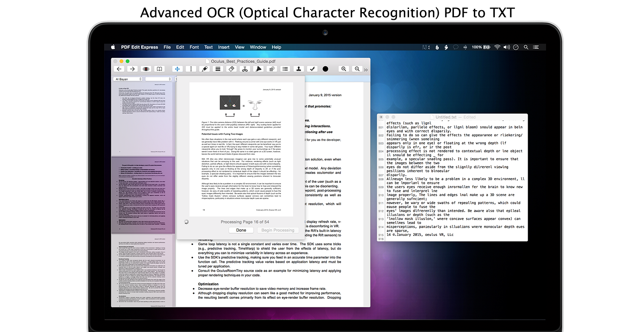Click the three-line alignment toolbar icon
Image resolution: width=644 pixels, height=332 pixels.
218,69
